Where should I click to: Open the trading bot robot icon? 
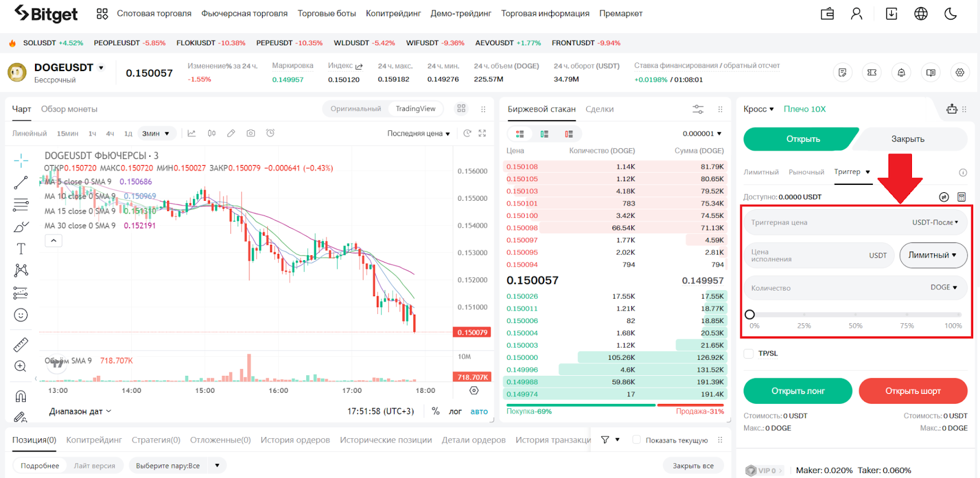pos(952,109)
